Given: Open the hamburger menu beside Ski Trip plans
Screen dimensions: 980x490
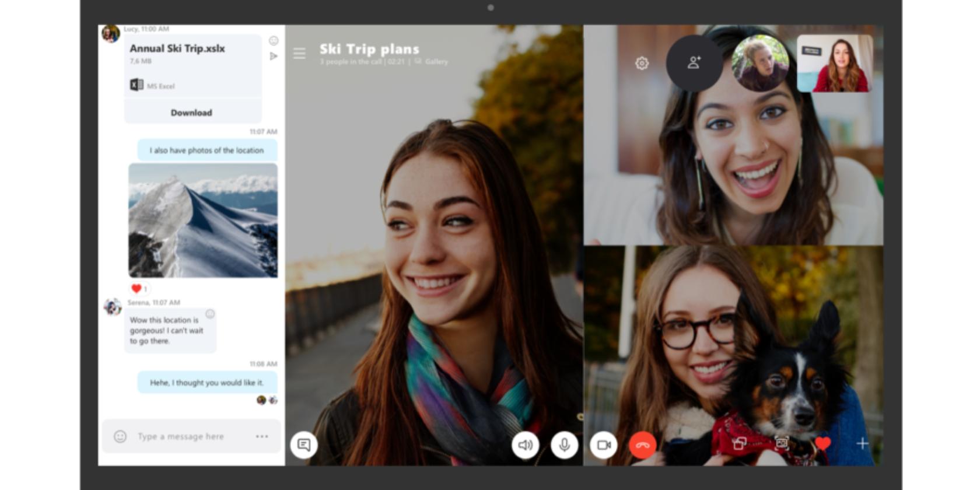Looking at the screenshot, I should click(299, 54).
